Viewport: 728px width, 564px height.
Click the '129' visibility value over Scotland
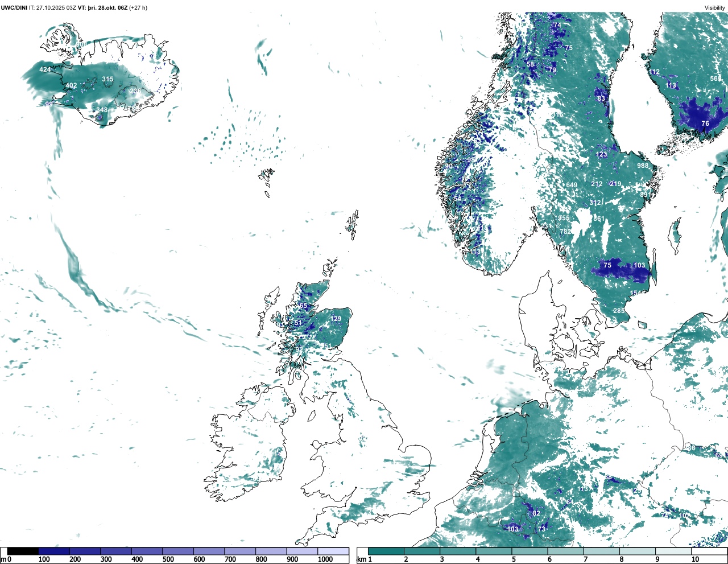[x=336, y=319]
